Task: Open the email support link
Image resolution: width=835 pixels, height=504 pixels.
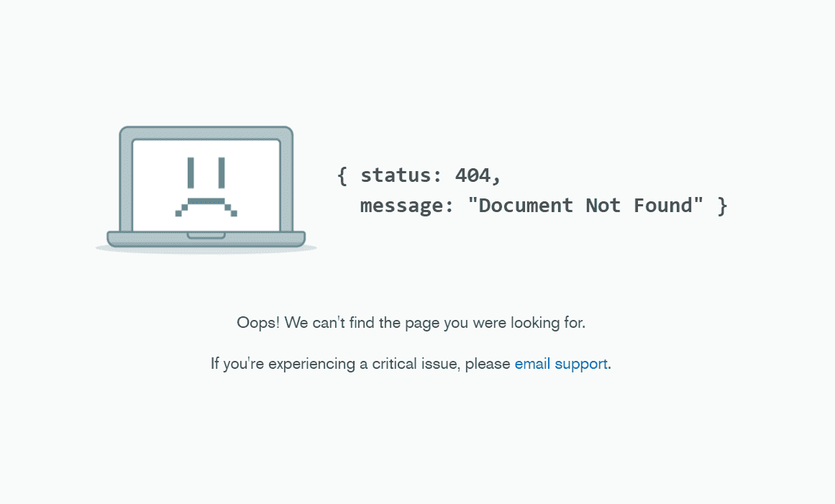Action: [x=561, y=364]
